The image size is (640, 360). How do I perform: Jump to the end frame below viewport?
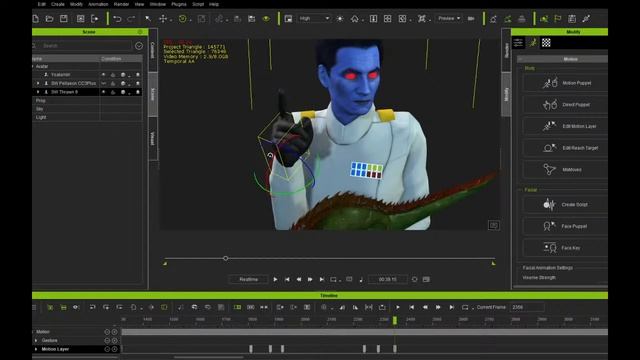322,279
